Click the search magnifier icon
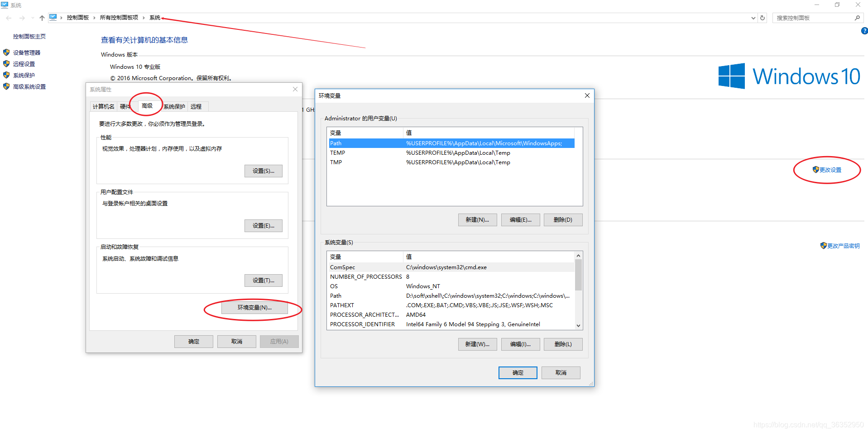The image size is (868, 433). 857,18
